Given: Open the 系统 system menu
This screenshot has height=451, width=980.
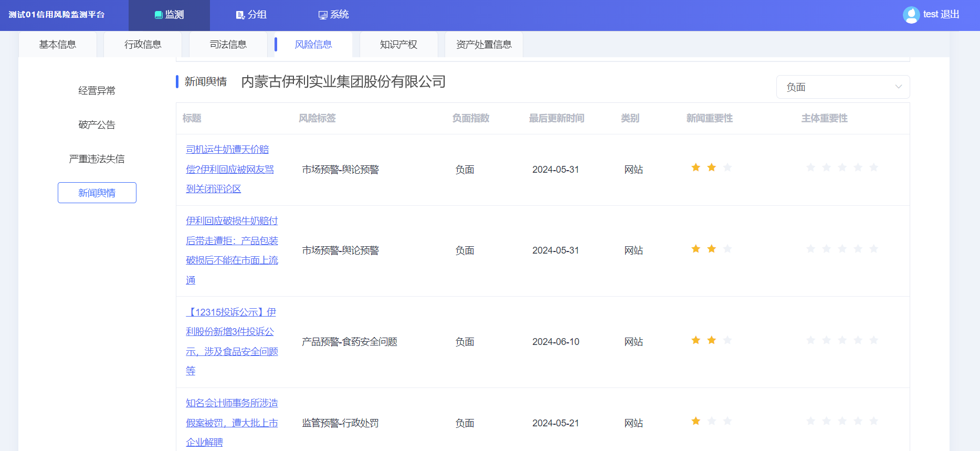Looking at the screenshot, I should tap(334, 15).
